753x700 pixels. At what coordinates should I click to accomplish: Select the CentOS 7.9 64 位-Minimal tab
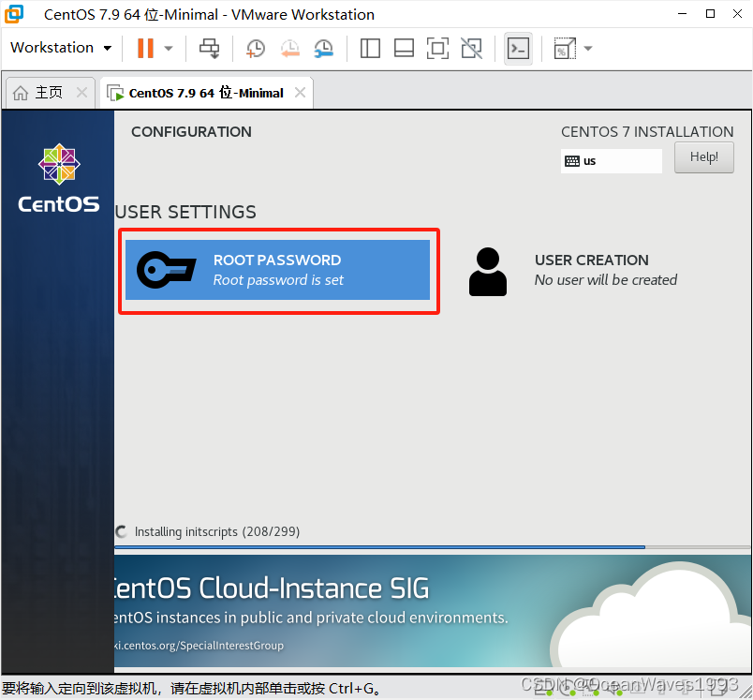click(206, 92)
